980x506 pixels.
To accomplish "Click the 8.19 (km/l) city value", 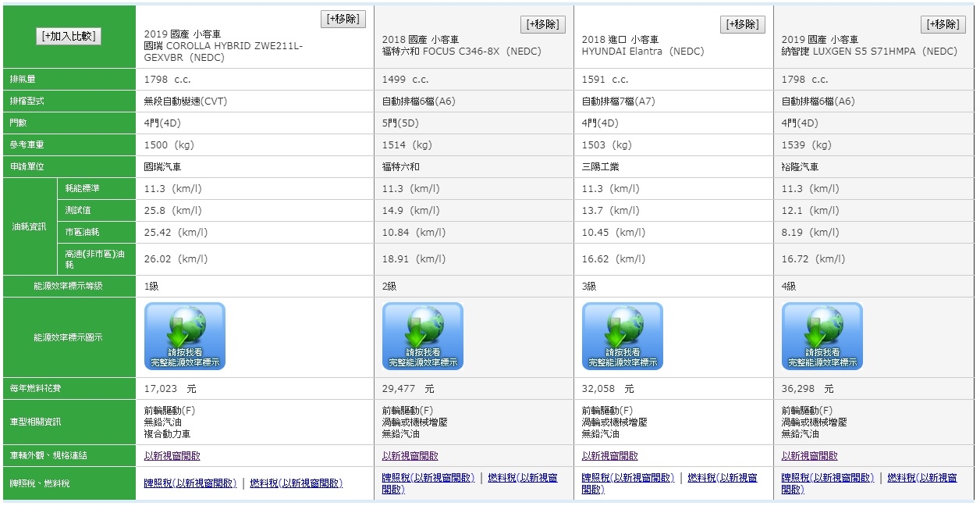I will tap(811, 233).
